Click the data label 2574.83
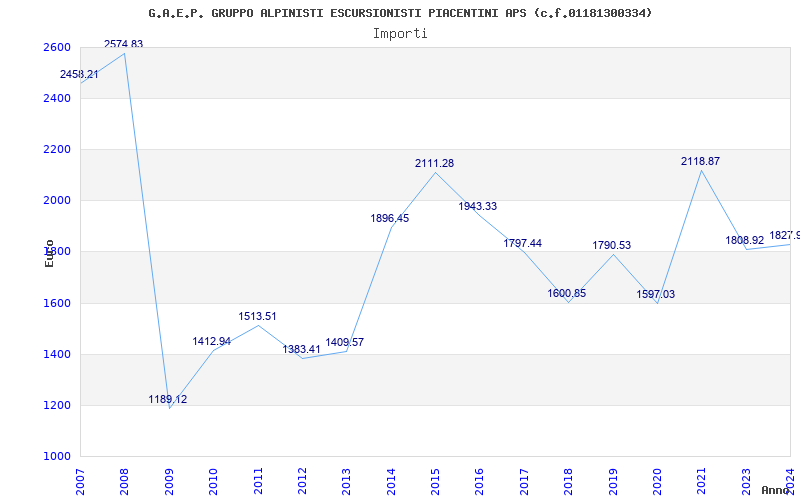The image size is (800, 500). (x=123, y=44)
